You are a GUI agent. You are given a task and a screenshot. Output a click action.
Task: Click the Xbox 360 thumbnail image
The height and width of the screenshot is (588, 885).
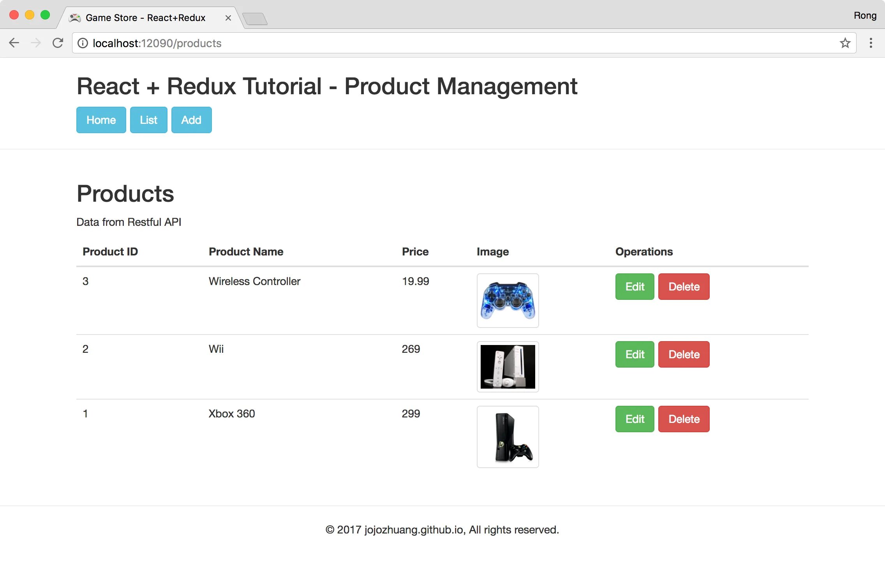click(508, 437)
